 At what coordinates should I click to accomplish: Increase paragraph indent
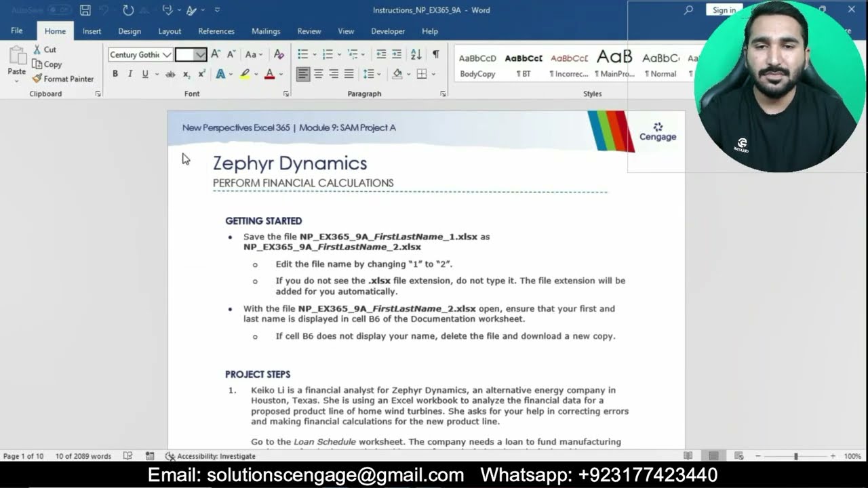click(397, 54)
